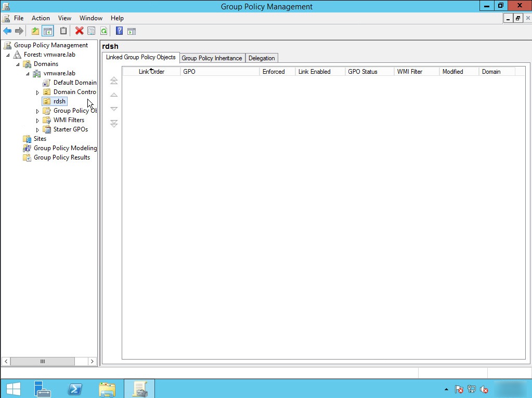Click the horizontal scrollbar of the tree pane

(x=43, y=361)
